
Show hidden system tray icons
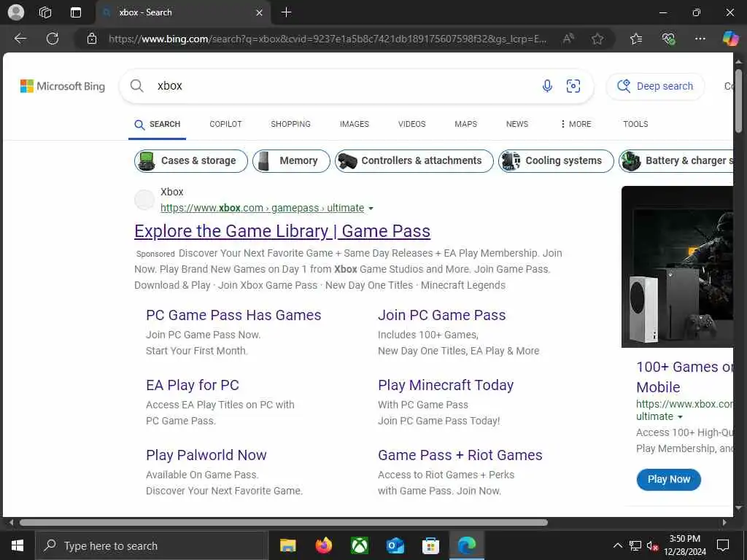617,545
